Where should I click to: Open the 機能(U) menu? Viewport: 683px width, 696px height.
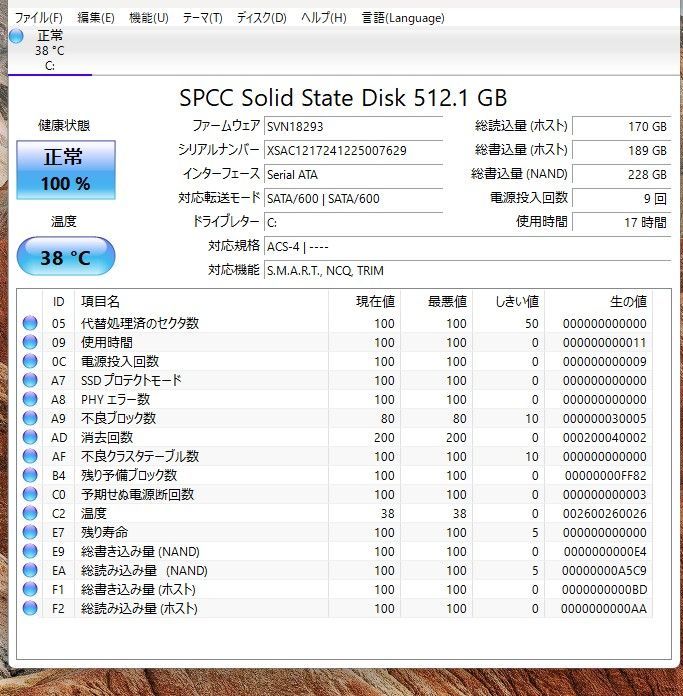pos(149,18)
